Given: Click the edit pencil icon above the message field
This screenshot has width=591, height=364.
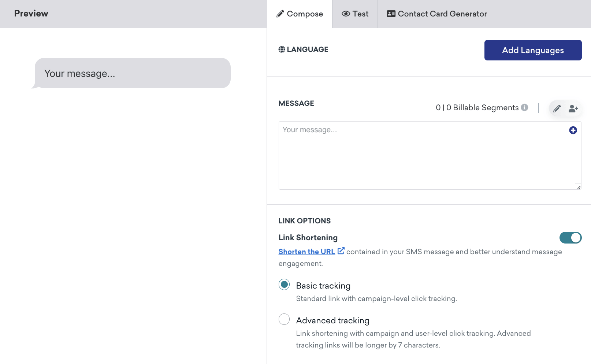Looking at the screenshot, I should [557, 108].
